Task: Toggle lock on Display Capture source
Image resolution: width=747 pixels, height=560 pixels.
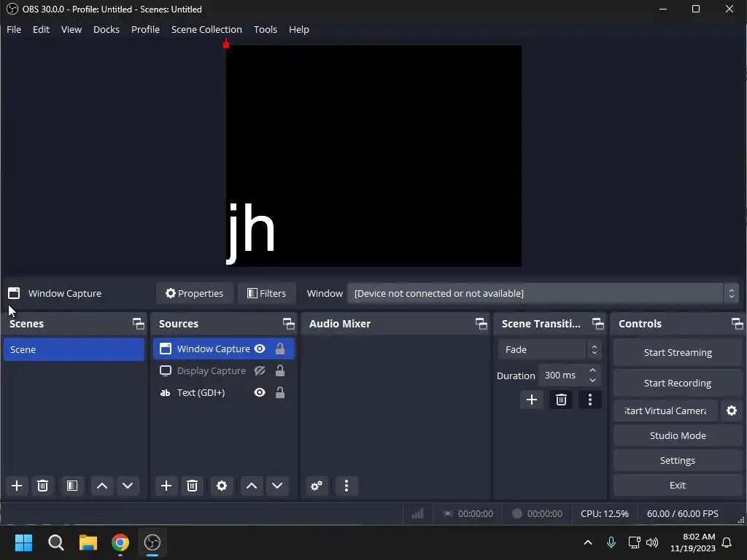Action: coord(280,370)
